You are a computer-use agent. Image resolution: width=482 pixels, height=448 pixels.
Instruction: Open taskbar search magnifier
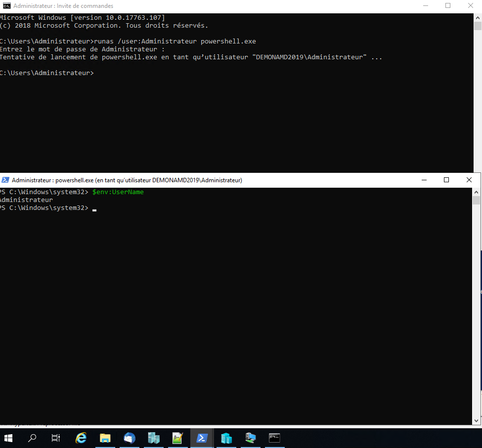click(x=32, y=438)
